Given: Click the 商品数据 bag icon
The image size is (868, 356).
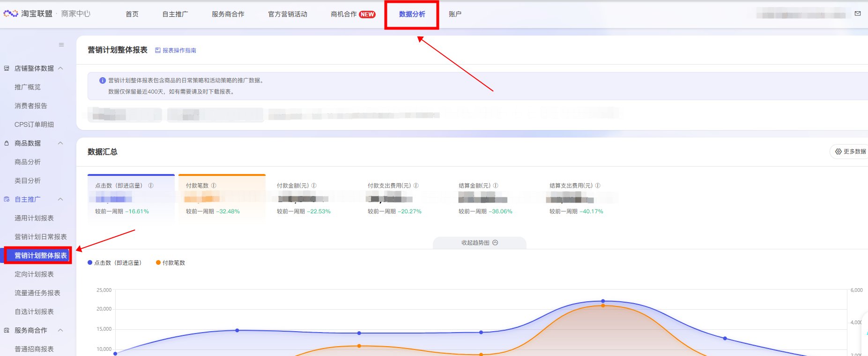Looking at the screenshot, I should click(7, 143).
